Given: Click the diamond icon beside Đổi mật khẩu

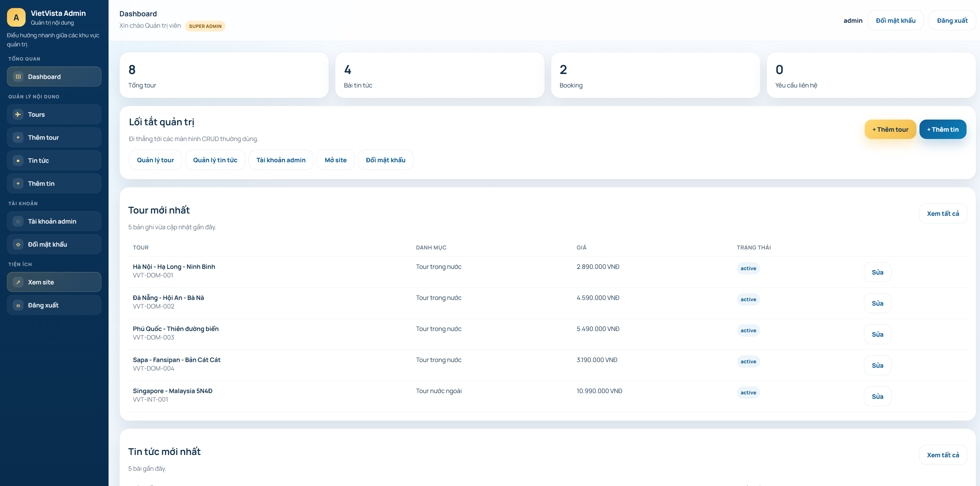Looking at the screenshot, I should 18,245.
